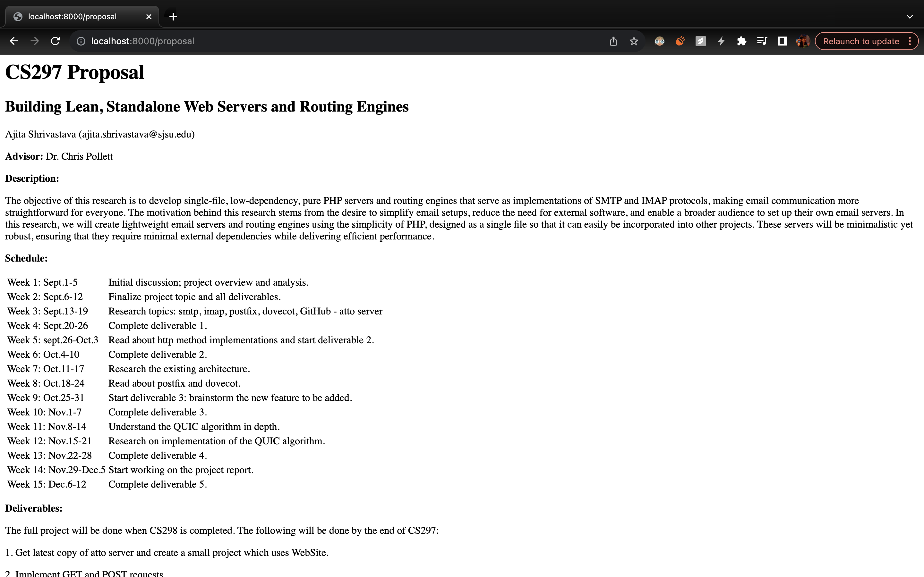The width and height of the screenshot is (924, 577).
Task: Navigate back using browser back arrow
Action: coord(13,41)
